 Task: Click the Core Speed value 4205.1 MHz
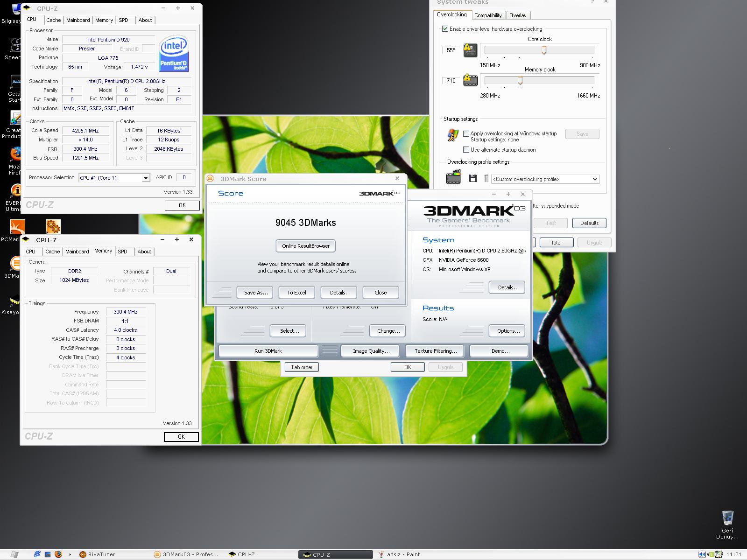pos(85,131)
